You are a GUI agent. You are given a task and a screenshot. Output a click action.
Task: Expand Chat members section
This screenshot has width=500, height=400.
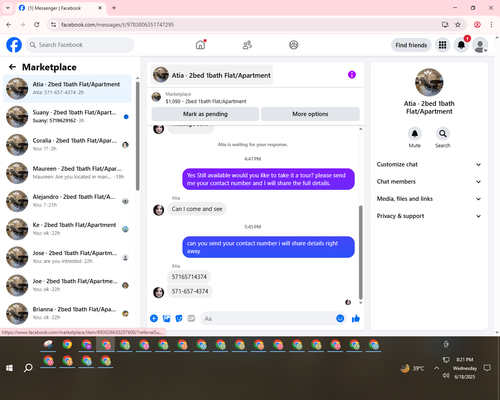point(429,182)
